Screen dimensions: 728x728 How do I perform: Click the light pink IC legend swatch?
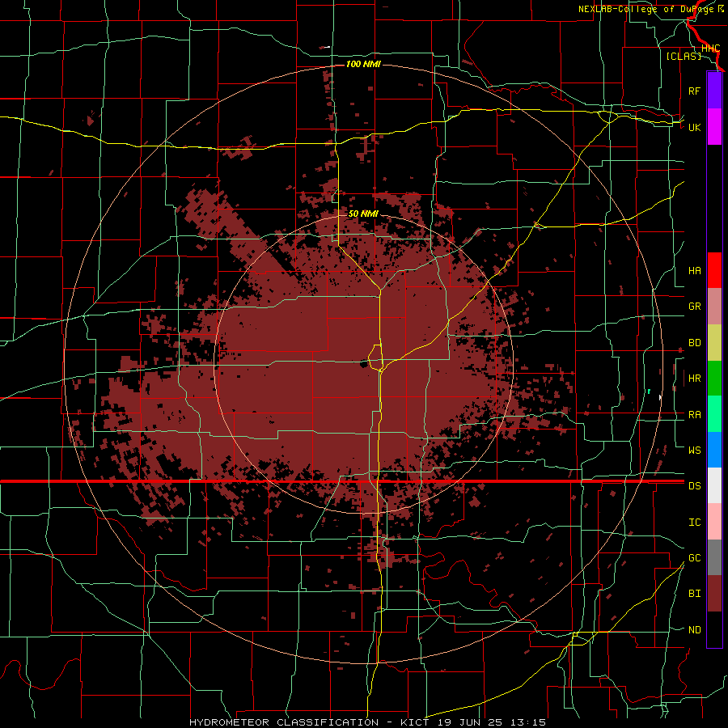(x=714, y=522)
